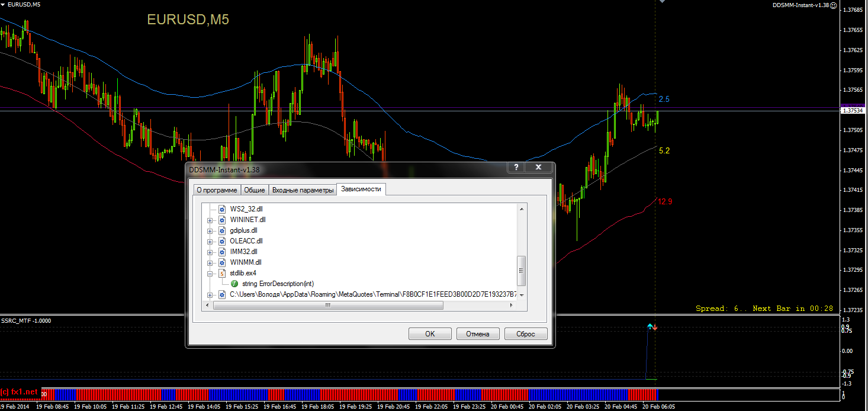Click the chart window arrow at top-left corner
Viewport: 868px width, 411px height.
point(3,4)
